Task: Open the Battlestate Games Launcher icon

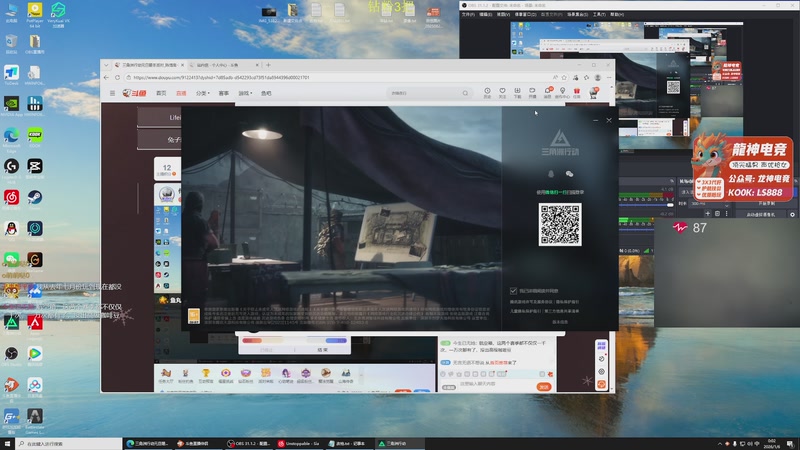Action: [35, 420]
